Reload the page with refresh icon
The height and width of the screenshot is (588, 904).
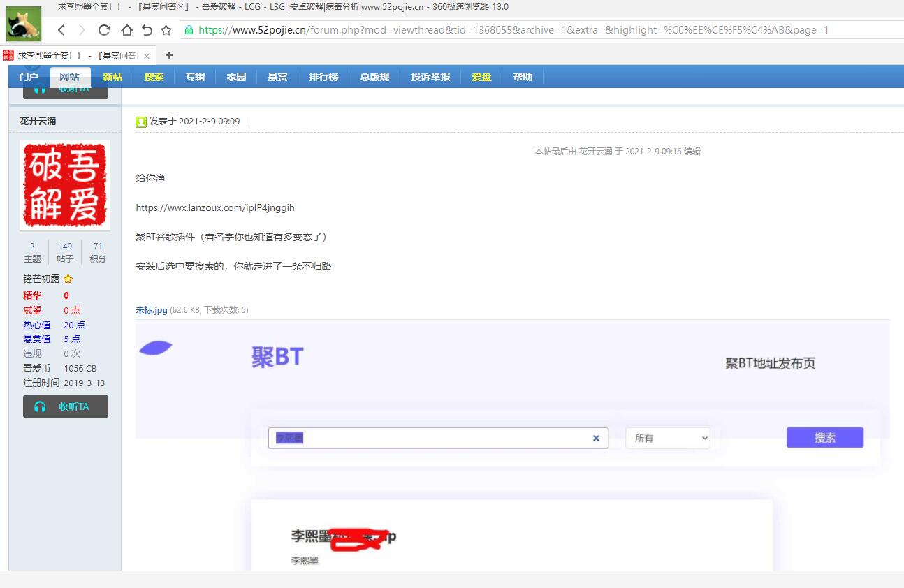click(x=104, y=30)
